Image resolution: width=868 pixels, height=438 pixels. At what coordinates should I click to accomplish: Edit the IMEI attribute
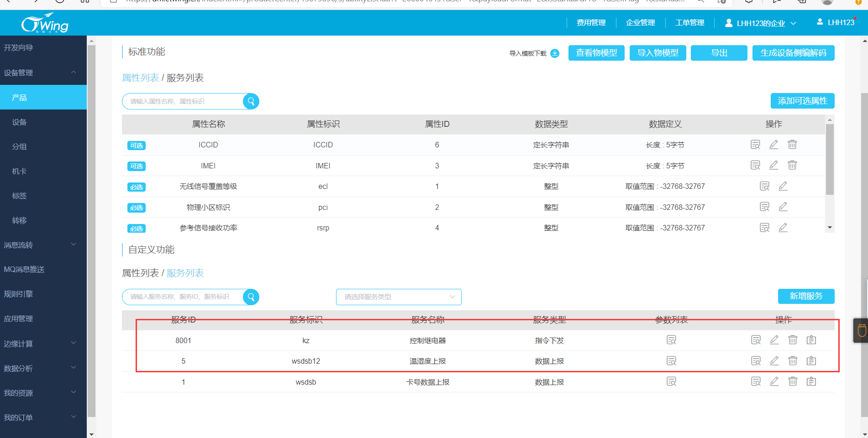coord(774,165)
